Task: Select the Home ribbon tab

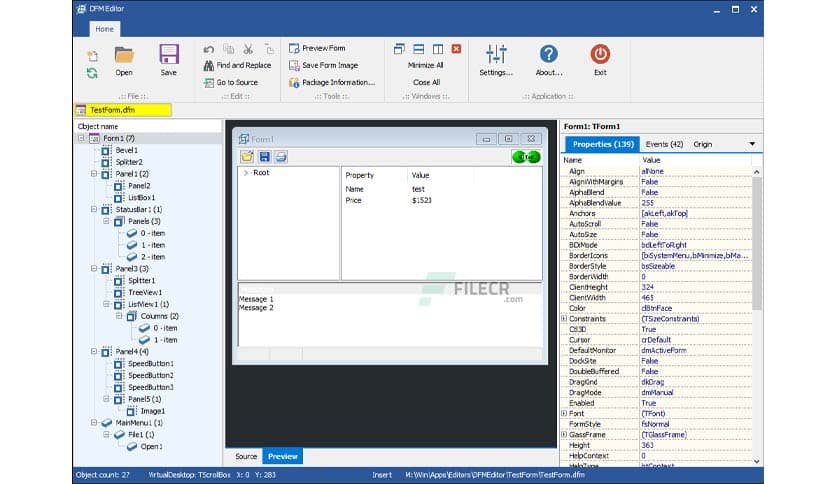Action: pos(104,29)
